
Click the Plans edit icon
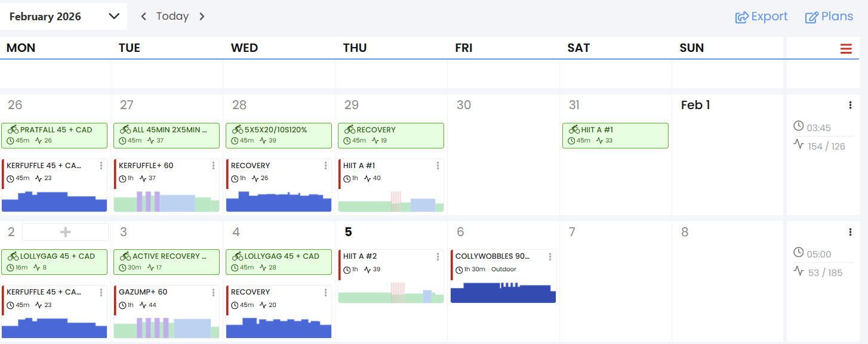812,17
